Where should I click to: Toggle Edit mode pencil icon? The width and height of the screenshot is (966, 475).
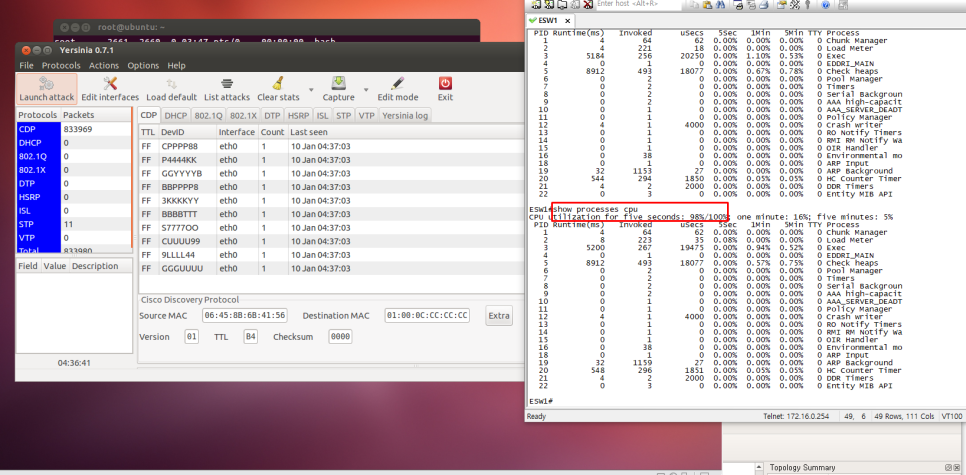397,84
